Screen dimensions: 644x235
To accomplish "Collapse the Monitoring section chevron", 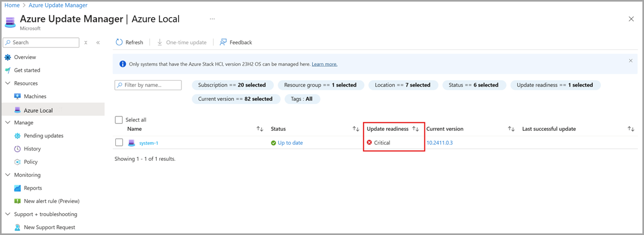I will click(x=7, y=175).
